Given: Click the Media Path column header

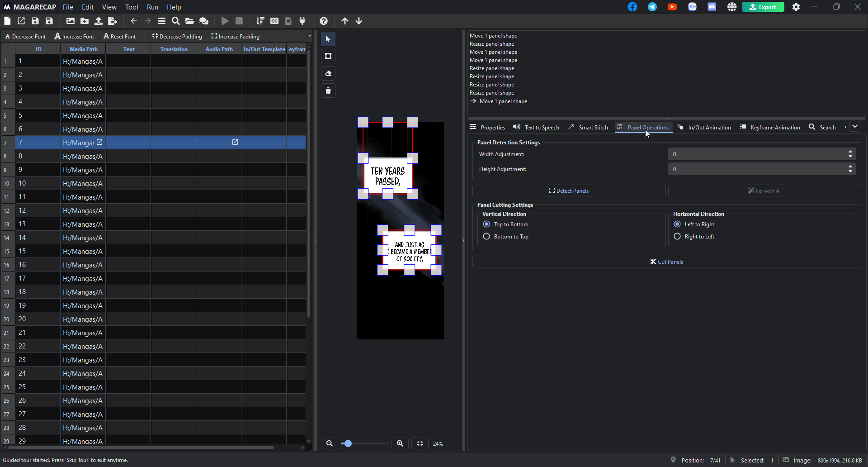Looking at the screenshot, I should (83, 49).
